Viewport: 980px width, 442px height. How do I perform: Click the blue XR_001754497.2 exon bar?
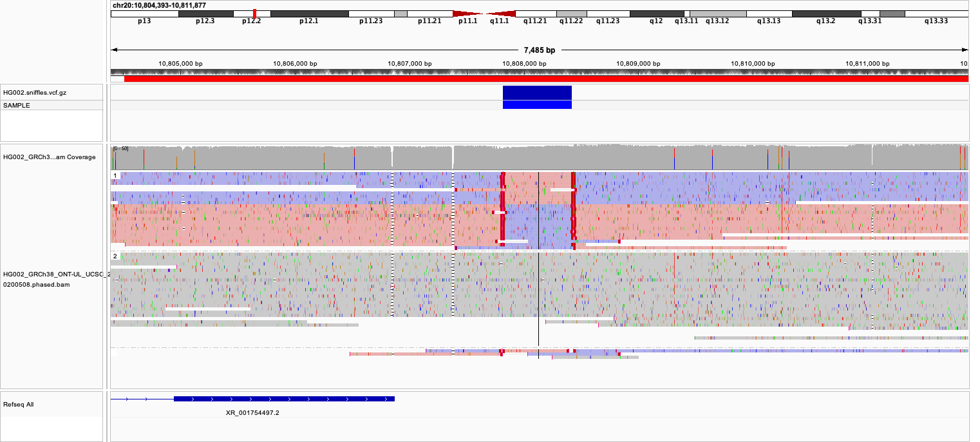[x=284, y=399]
